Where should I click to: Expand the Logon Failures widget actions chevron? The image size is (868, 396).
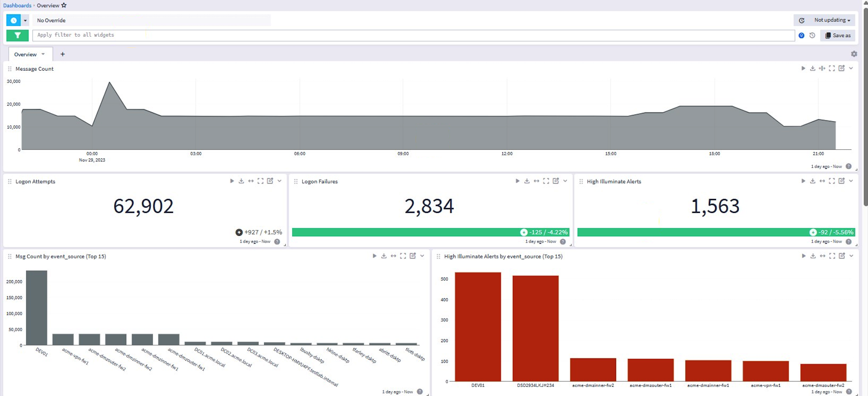click(x=565, y=181)
